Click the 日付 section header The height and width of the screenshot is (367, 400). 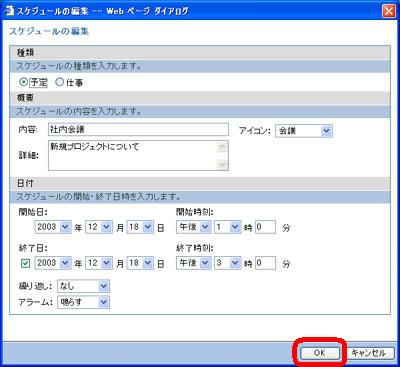coord(200,183)
